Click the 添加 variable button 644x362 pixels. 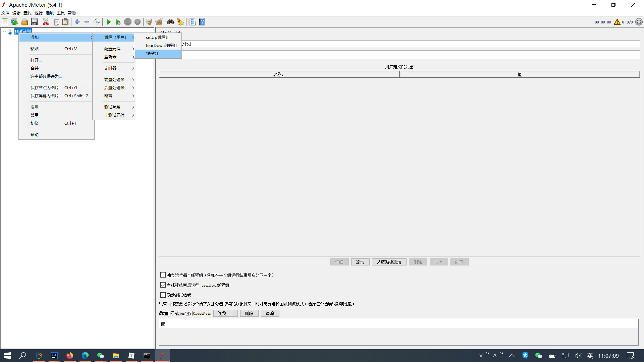(x=360, y=262)
